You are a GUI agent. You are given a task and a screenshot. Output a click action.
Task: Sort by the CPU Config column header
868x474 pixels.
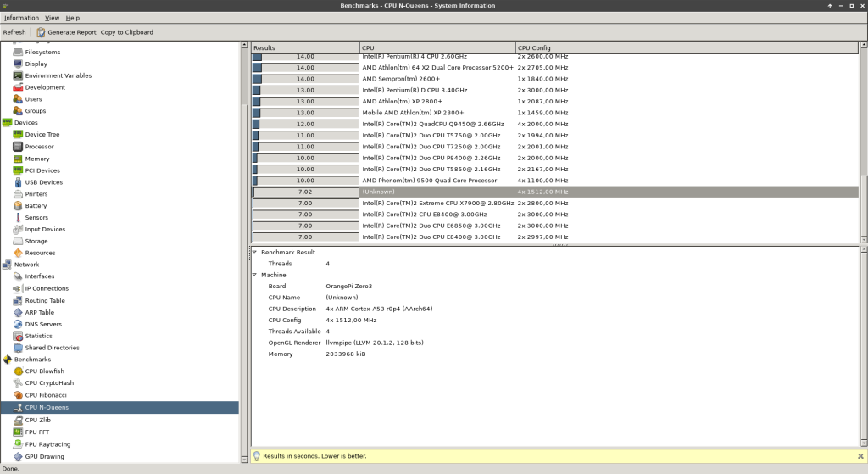(x=686, y=48)
